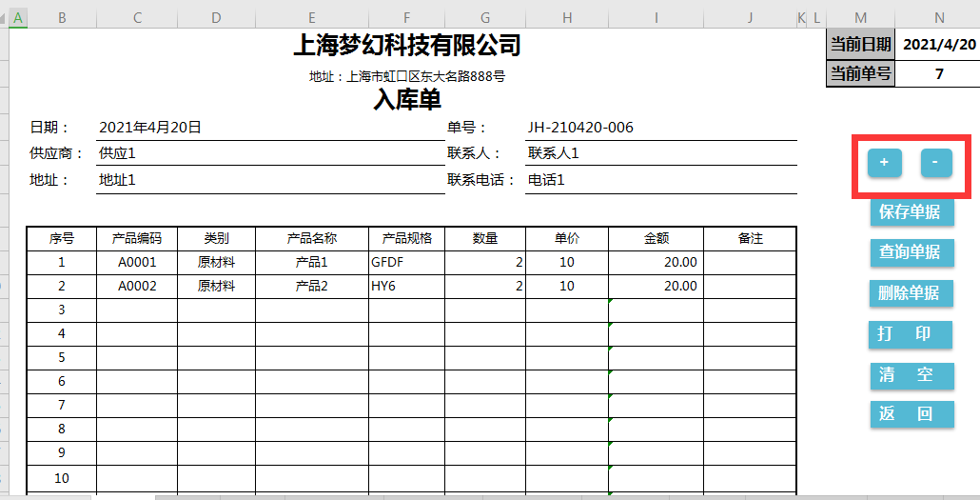Click the date field 2021年4月20日
The width and height of the screenshot is (980, 500).
(270, 128)
